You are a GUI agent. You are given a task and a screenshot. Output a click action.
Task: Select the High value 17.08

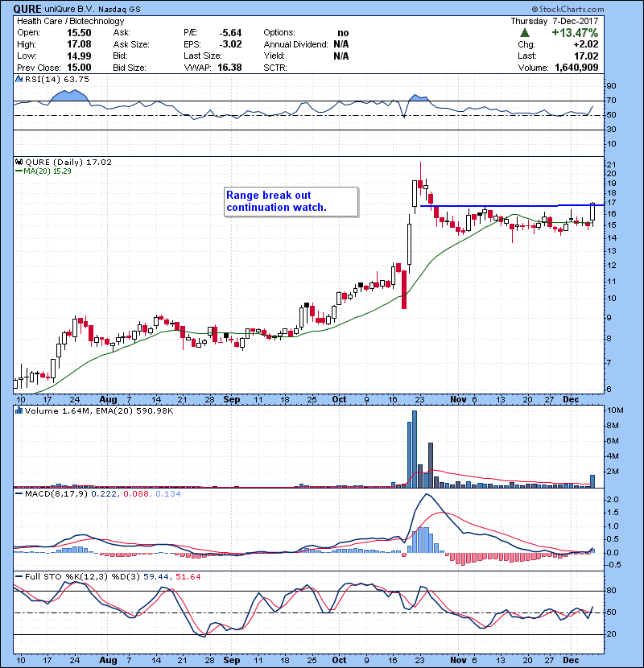point(79,44)
